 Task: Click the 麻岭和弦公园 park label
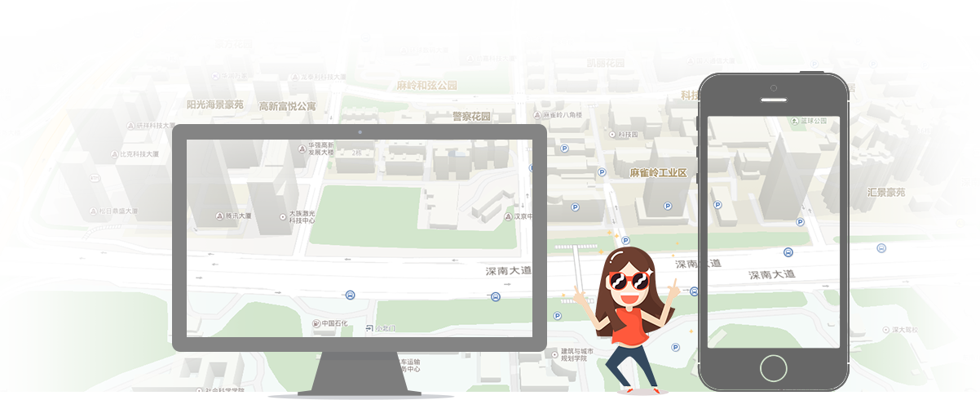[x=426, y=85]
